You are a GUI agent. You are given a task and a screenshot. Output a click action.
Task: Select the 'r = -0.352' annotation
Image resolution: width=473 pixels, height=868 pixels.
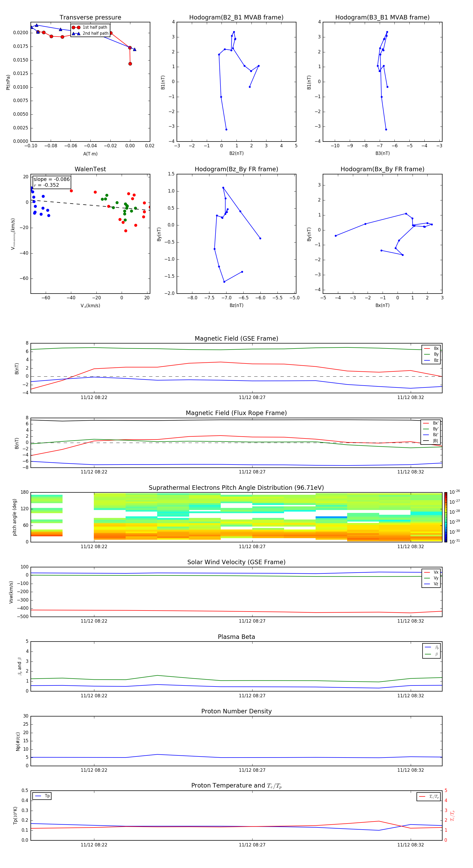(x=47, y=185)
